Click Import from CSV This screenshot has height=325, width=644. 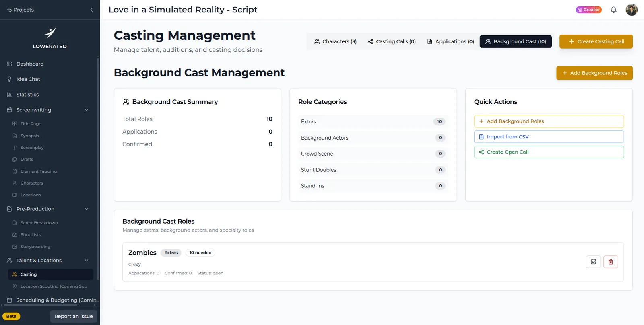coord(549,137)
